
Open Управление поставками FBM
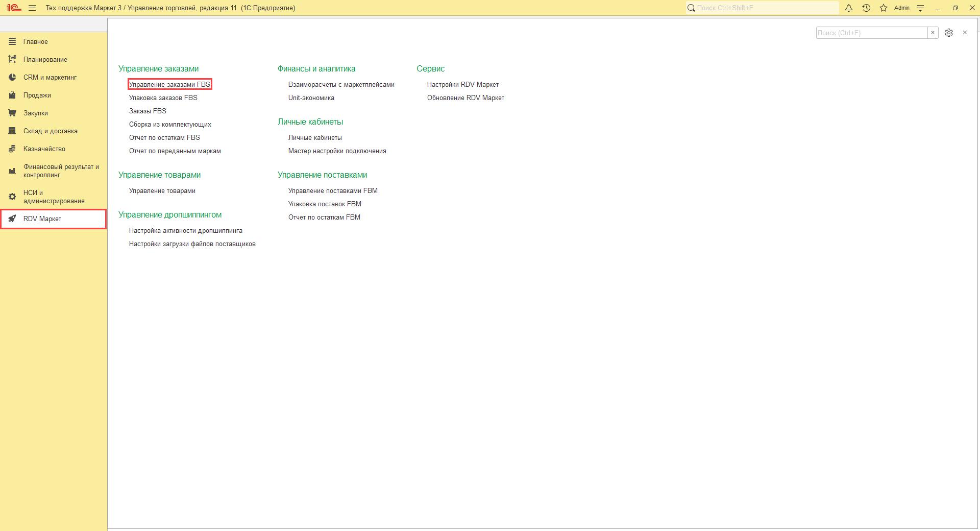click(333, 190)
